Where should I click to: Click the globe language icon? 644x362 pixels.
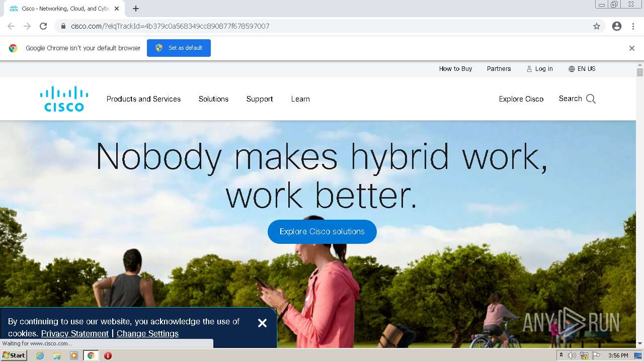[572, 69]
